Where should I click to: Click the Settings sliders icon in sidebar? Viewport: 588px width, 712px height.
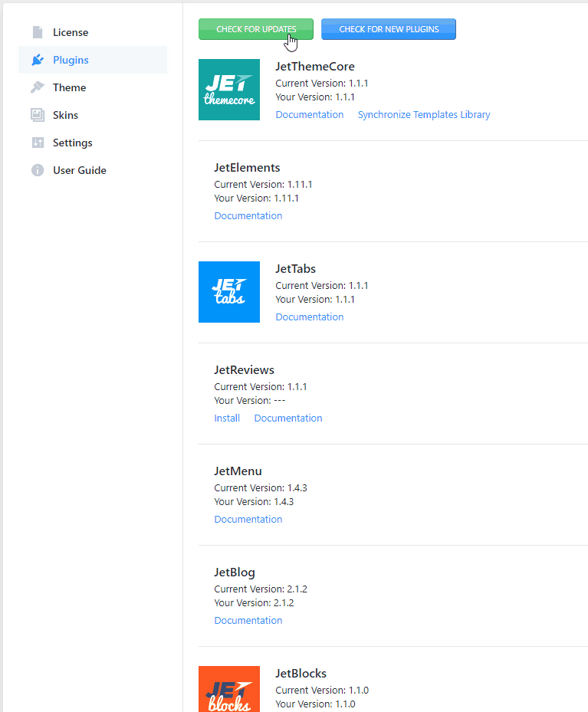coord(38,143)
